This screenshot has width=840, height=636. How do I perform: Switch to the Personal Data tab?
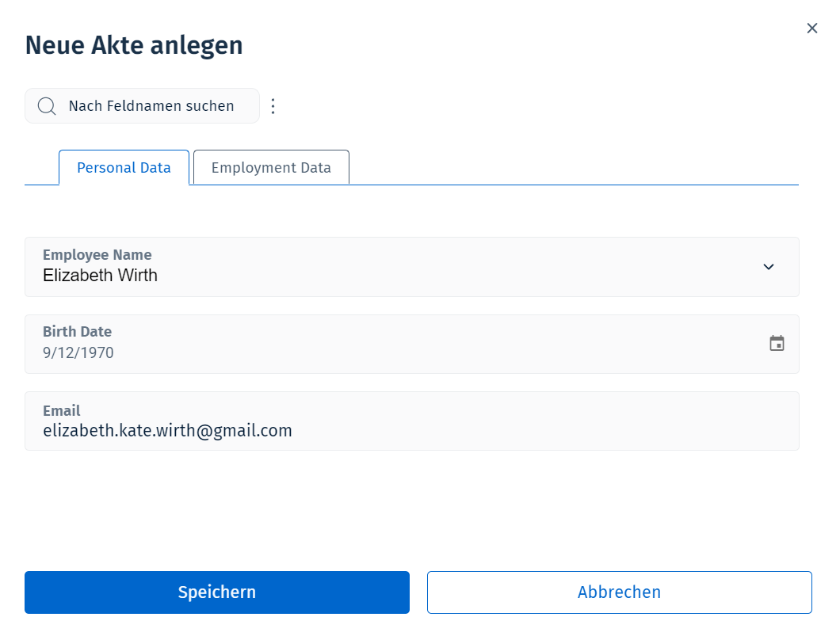pos(124,168)
